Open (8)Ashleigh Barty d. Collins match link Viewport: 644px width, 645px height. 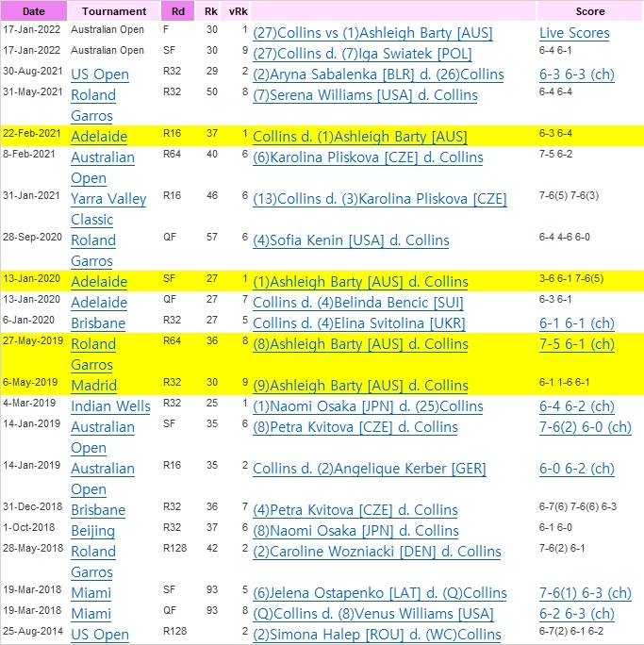[x=360, y=344]
